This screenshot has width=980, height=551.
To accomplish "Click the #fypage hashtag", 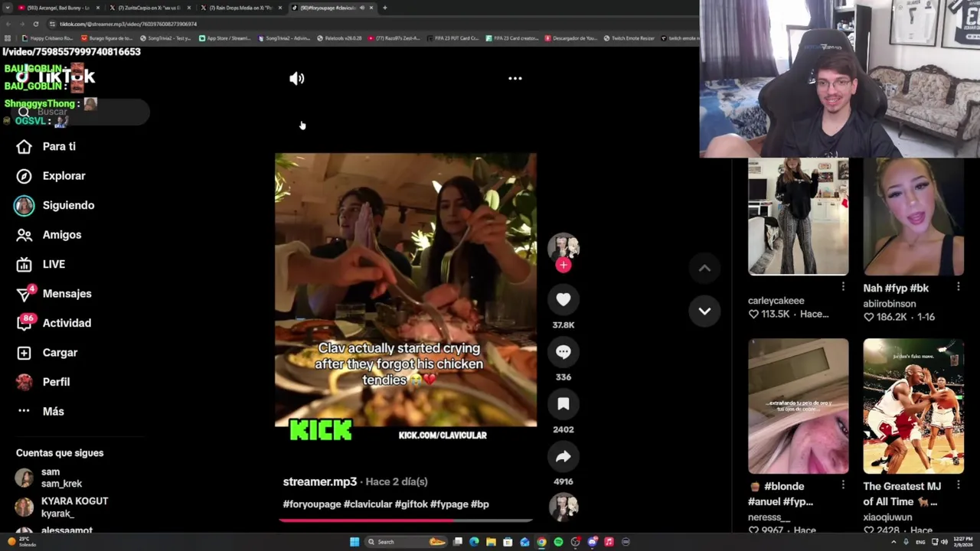I will click(449, 504).
